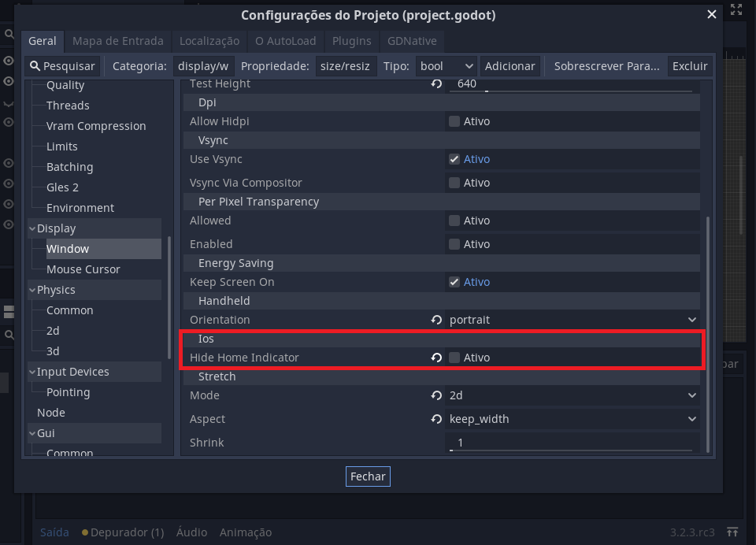
Task: Click the category tree scrollbar
Action: pyautogui.click(x=169, y=297)
